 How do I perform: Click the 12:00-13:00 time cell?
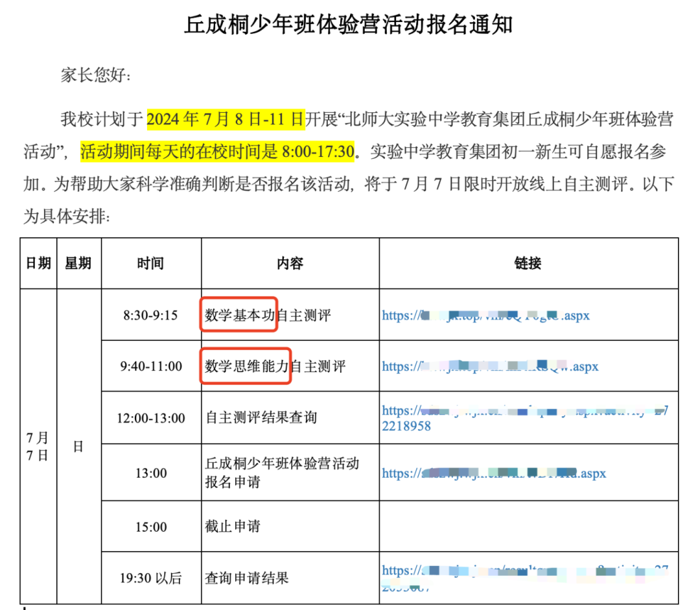151,418
